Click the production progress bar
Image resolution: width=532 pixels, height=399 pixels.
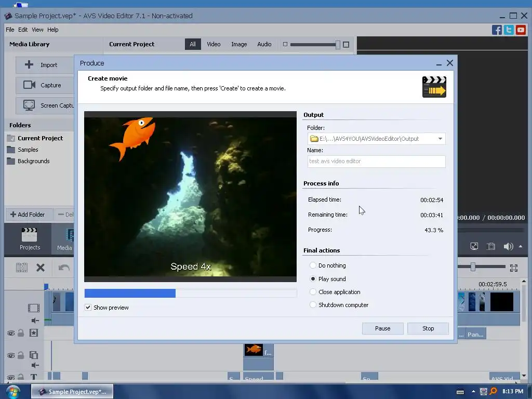click(190, 293)
